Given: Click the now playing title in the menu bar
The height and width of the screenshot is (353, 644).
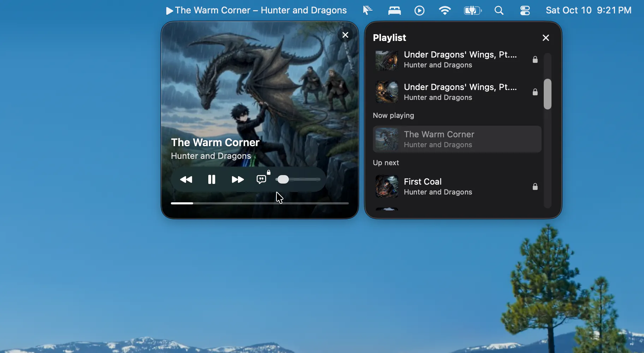Looking at the screenshot, I should click(x=256, y=11).
